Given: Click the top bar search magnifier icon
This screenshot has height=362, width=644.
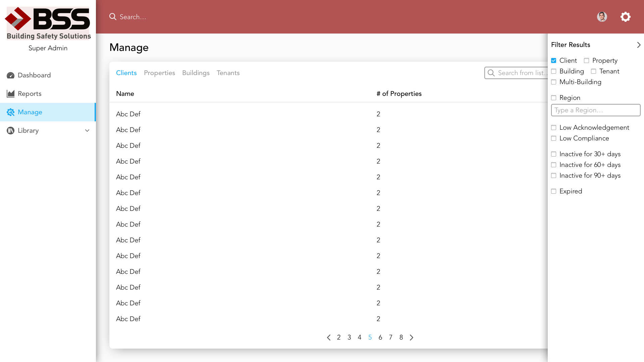Looking at the screenshot, I should click(113, 17).
